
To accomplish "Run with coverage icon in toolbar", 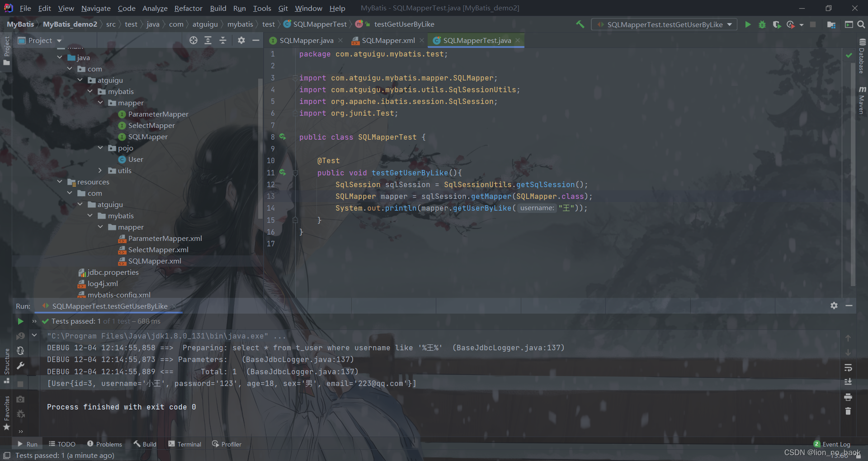I will click(777, 24).
